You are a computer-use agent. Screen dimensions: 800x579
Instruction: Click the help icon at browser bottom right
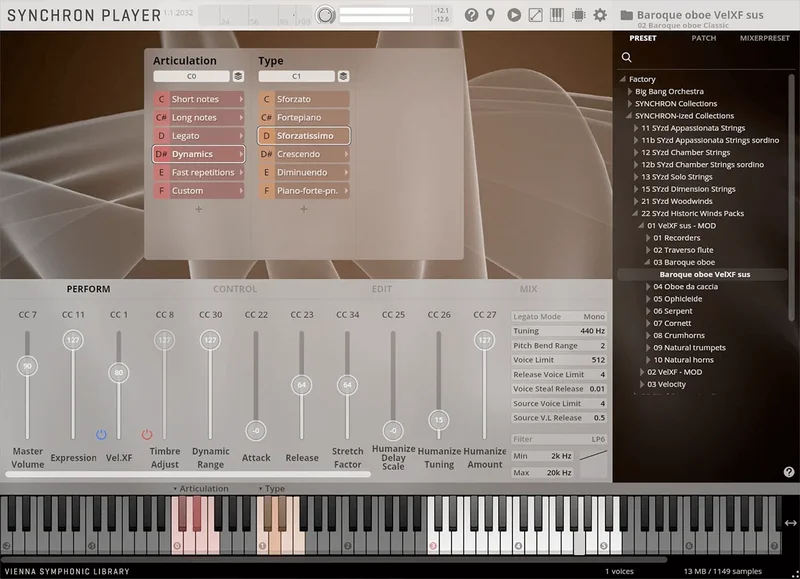tap(789, 472)
